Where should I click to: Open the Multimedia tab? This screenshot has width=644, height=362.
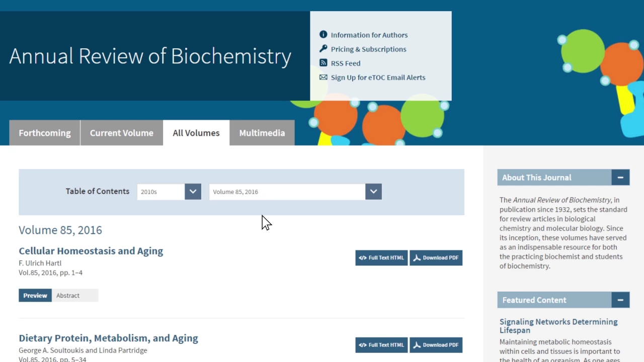262,133
